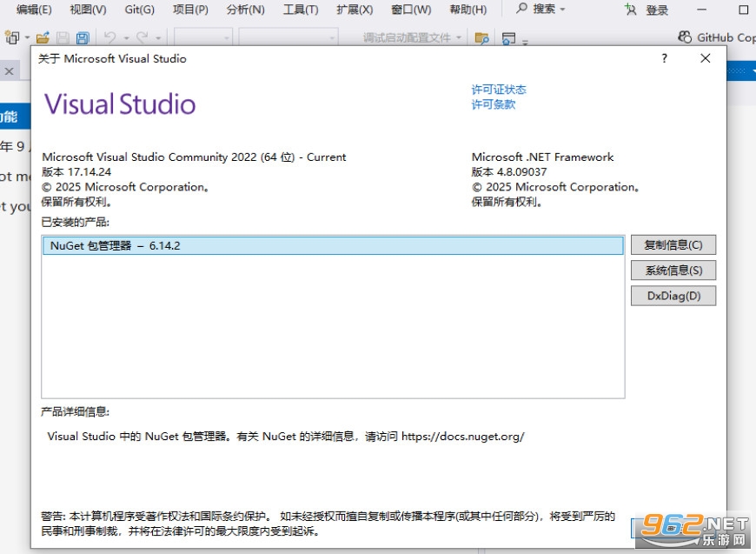Image resolution: width=756 pixels, height=554 pixels.
Task: Click the Open File folder icon
Action: [43, 37]
